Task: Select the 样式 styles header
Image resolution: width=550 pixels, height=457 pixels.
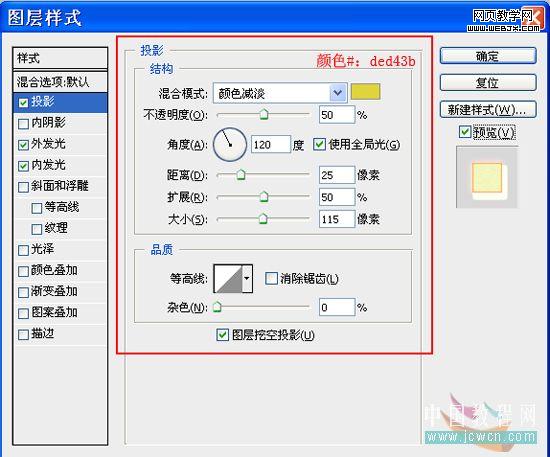Action: coord(60,58)
